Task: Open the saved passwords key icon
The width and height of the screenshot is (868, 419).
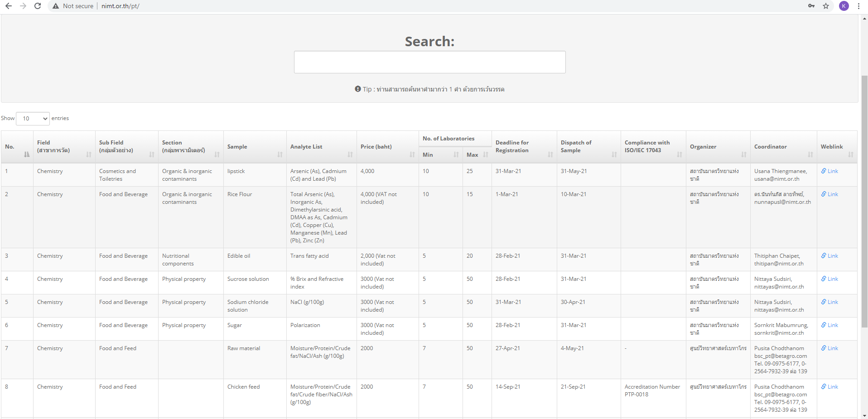Action: click(811, 6)
